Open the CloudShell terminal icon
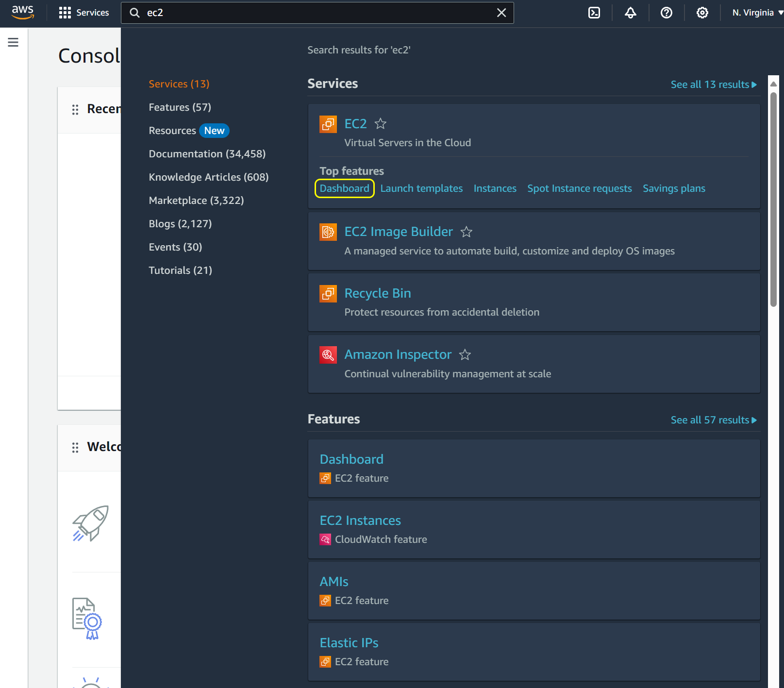This screenshot has height=688, width=784. click(594, 13)
